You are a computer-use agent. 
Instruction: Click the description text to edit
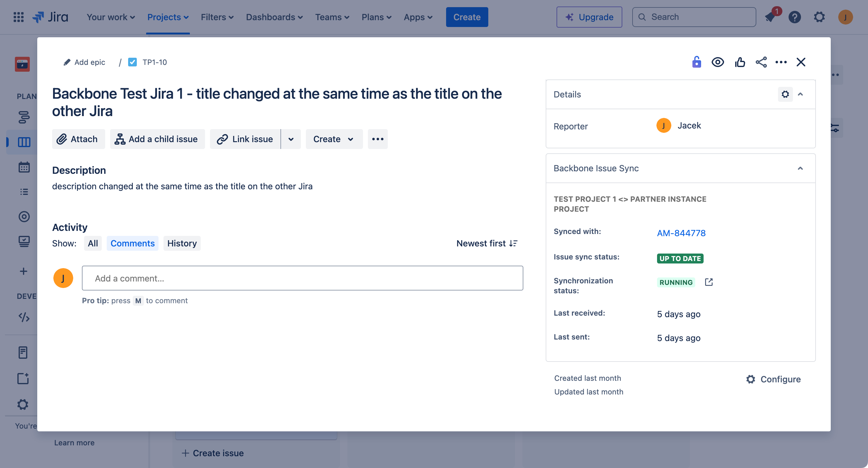(182, 186)
